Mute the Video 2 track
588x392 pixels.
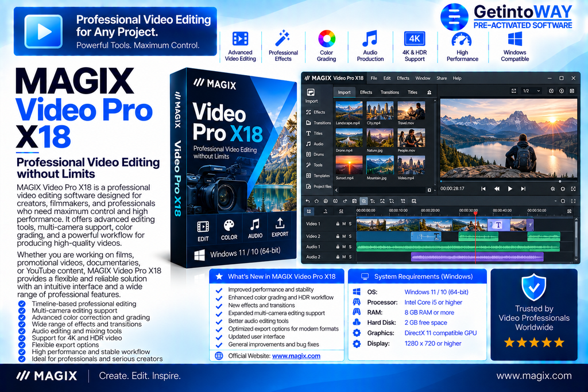coord(344,236)
